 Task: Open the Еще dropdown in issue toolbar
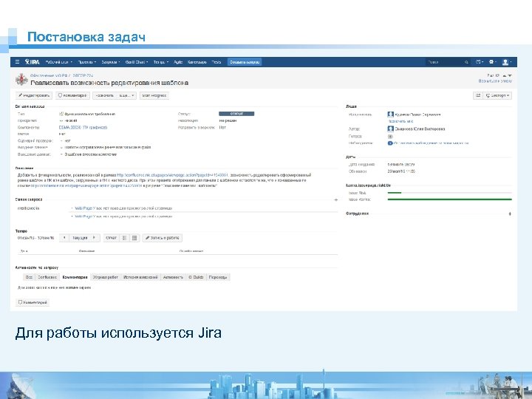tap(127, 95)
